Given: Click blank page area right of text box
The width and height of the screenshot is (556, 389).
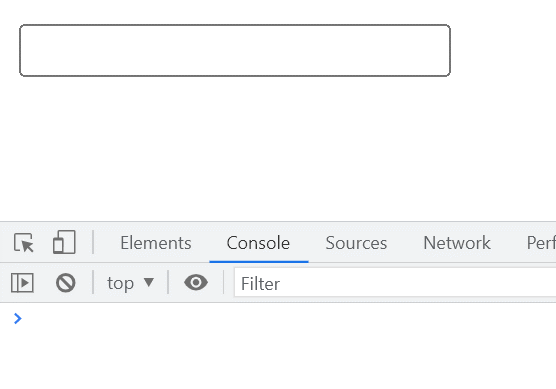Looking at the screenshot, I should tap(504, 50).
